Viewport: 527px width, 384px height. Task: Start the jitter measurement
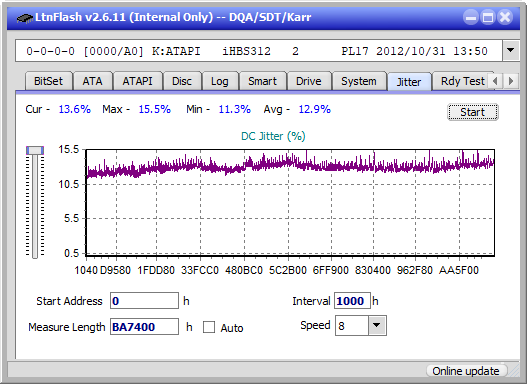click(473, 112)
